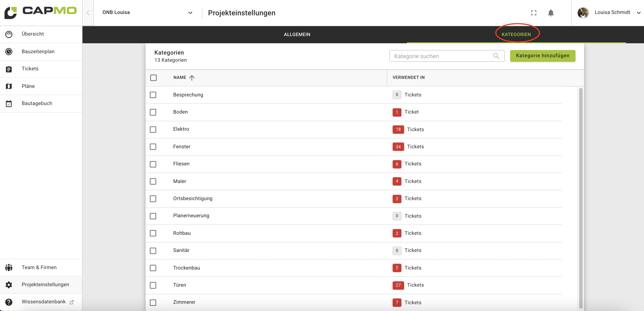
Task: Click Team & Firmen people icon
Action: coord(9,268)
